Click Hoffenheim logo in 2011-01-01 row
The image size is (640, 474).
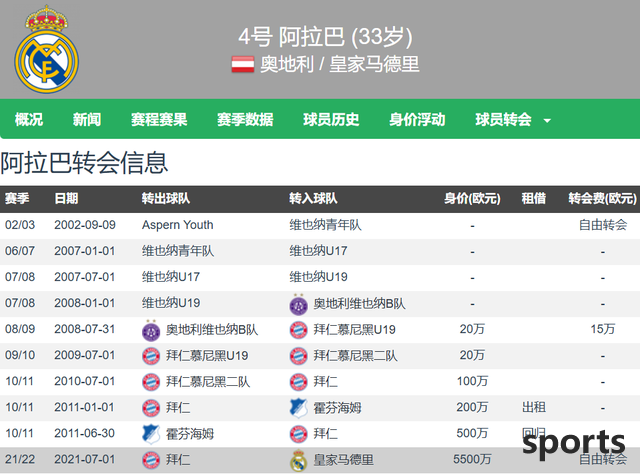tap(298, 408)
